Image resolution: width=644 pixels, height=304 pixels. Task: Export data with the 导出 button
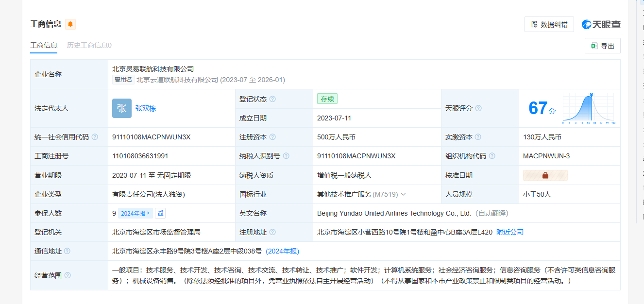[x=602, y=46]
